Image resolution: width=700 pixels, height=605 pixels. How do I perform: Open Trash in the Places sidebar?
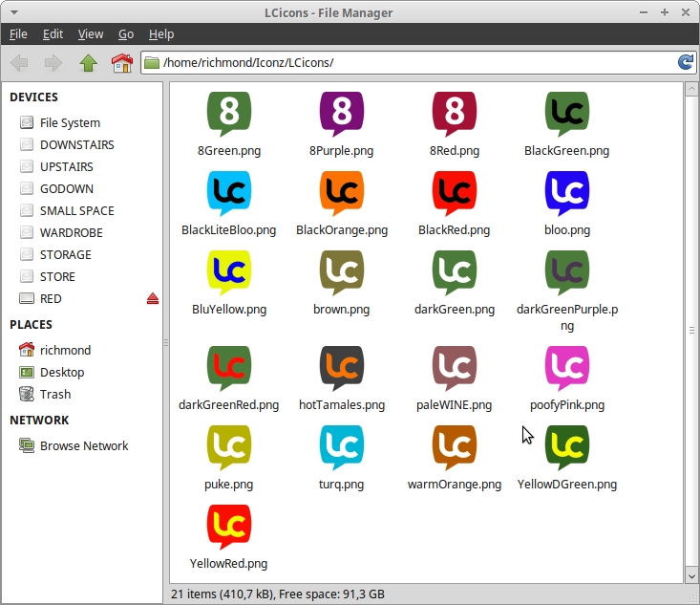[x=54, y=394]
